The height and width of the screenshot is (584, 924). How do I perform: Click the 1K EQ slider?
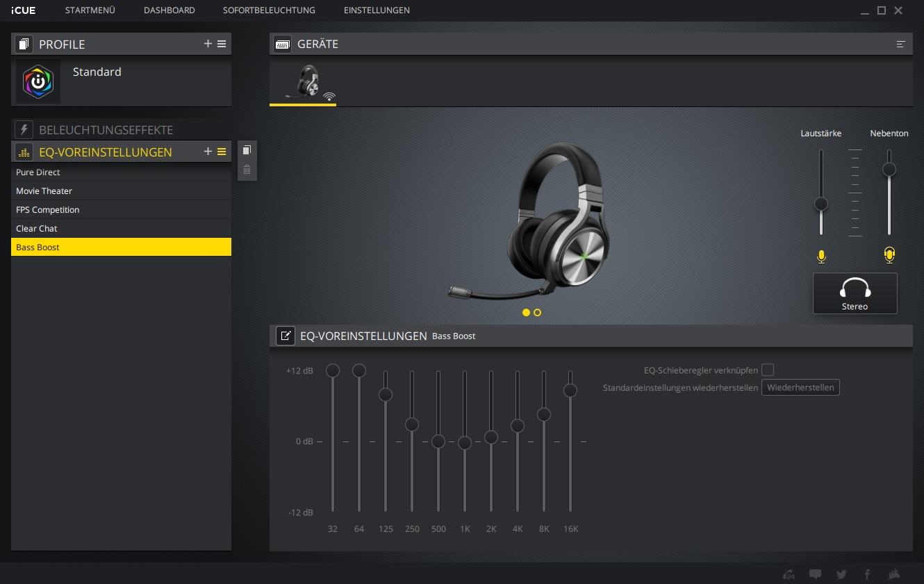(465, 443)
